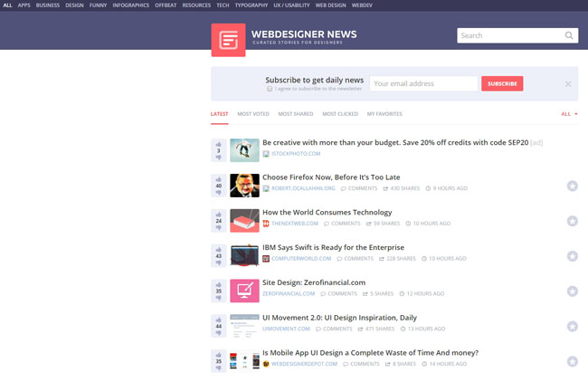
Task: Upvote the Mobile App UI Design story
Action: tap(219, 355)
